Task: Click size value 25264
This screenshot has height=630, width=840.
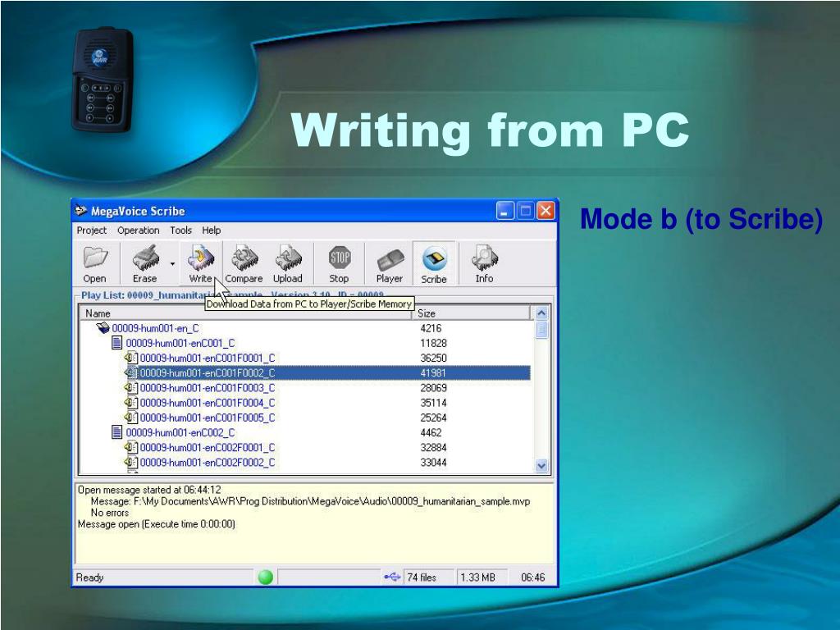Action: (x=433, y=418)
